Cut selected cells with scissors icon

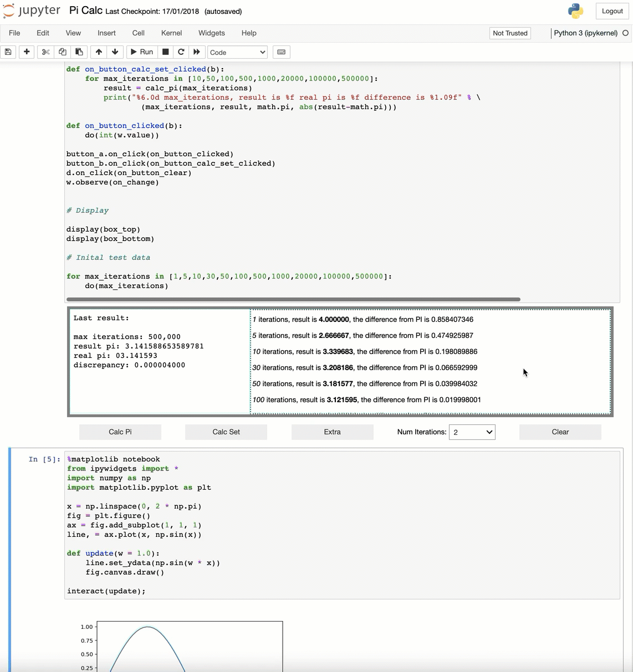[46, 52]
